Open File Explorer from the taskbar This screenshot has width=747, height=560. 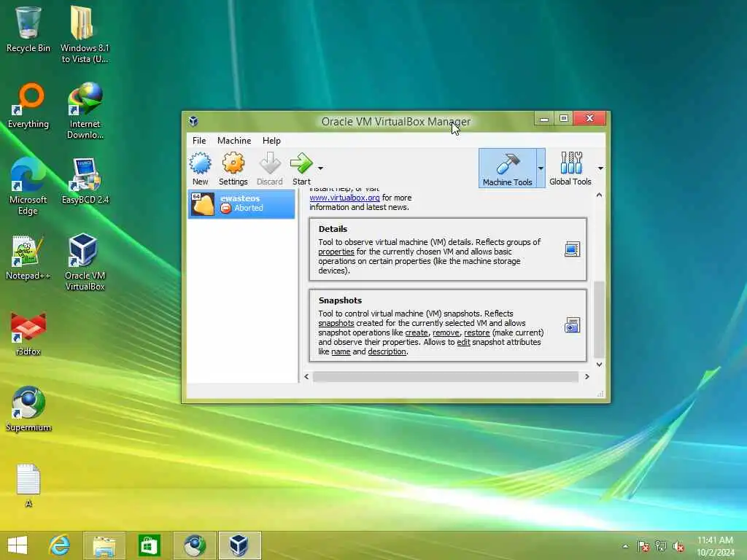click(x=104, y=545)
